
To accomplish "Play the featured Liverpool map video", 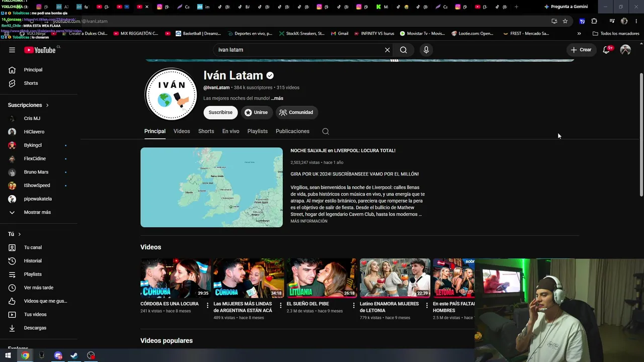I will pyautogui.click(x=211, y=187).
